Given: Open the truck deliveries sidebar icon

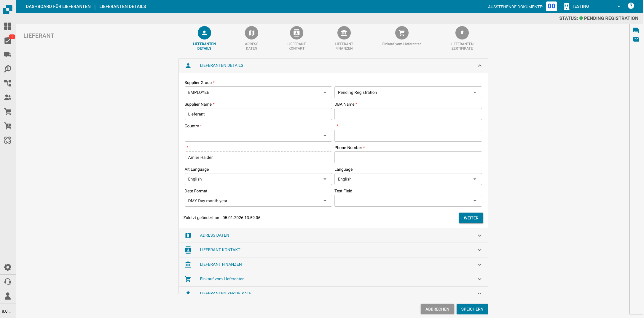Looking at the screenshot, I should (x=8, y=55).
